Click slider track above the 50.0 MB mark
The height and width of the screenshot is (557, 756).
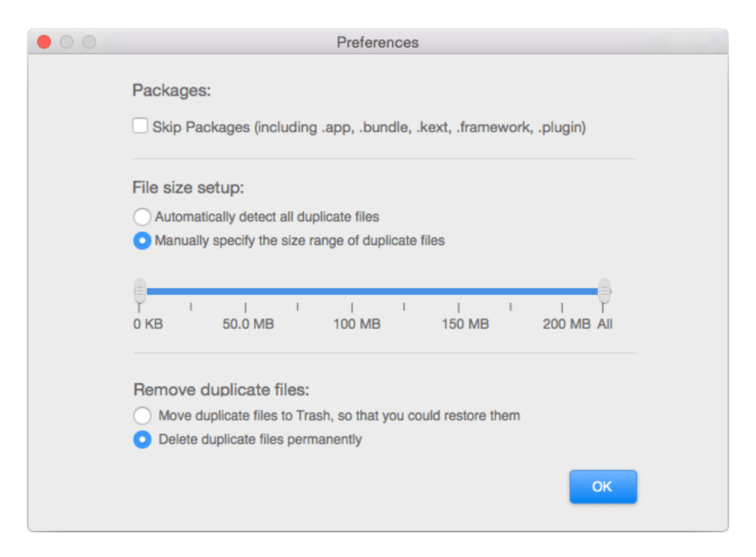tap(245, 292)
